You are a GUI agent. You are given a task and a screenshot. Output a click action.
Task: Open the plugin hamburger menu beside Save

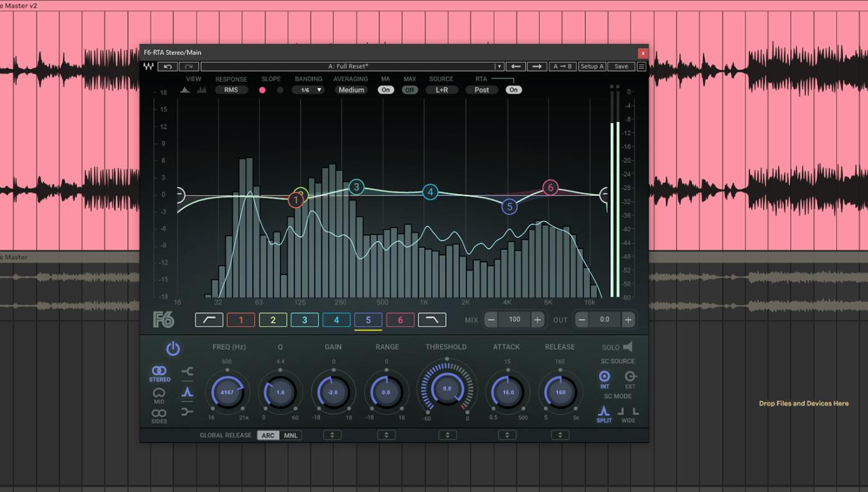(x=641, y=67)
